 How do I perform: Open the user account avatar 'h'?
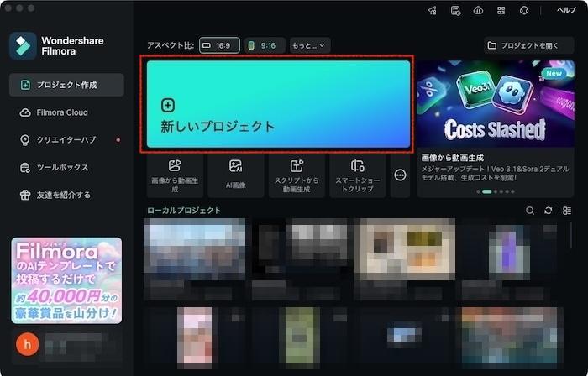pos(28,344)
